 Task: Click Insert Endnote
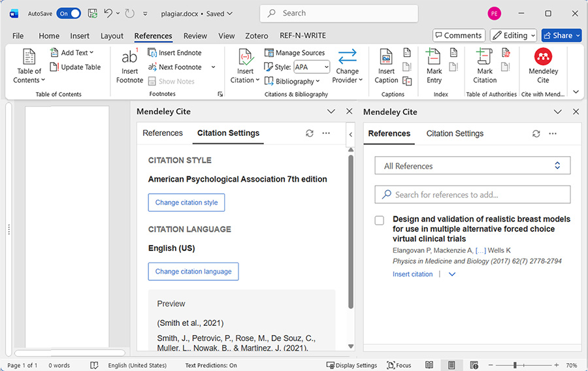click(x=174, y=52)
